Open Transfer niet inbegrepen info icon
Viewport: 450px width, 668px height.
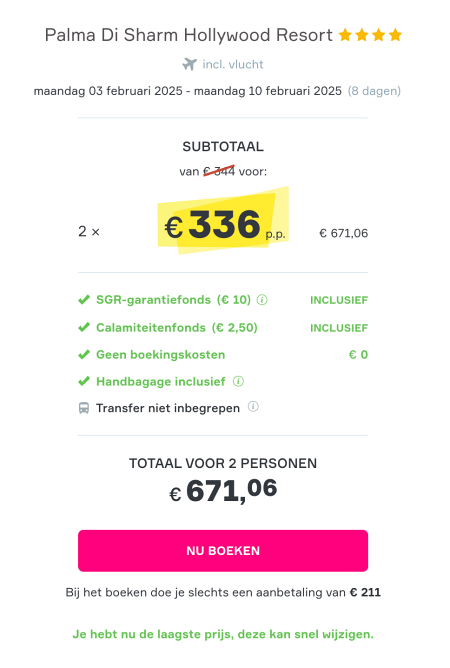(x=253, y=407)
